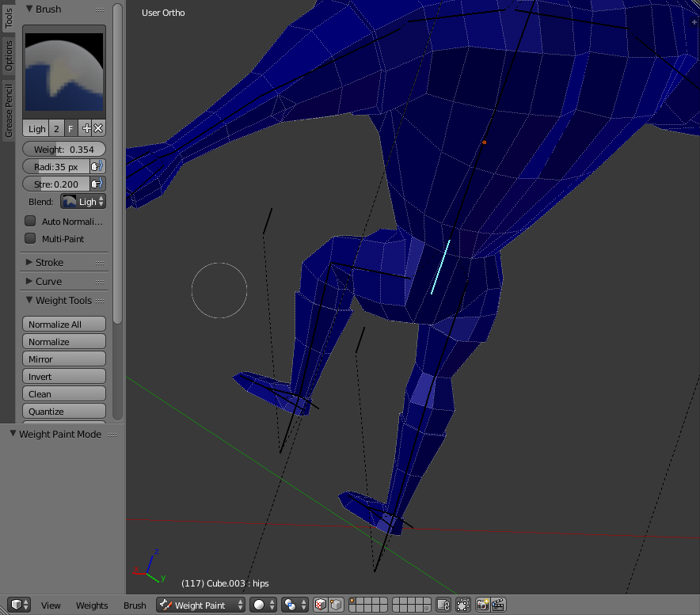Enable the Auto Normalize checkbox
Screen dimensions: 700x615
(x=30, y=221)
